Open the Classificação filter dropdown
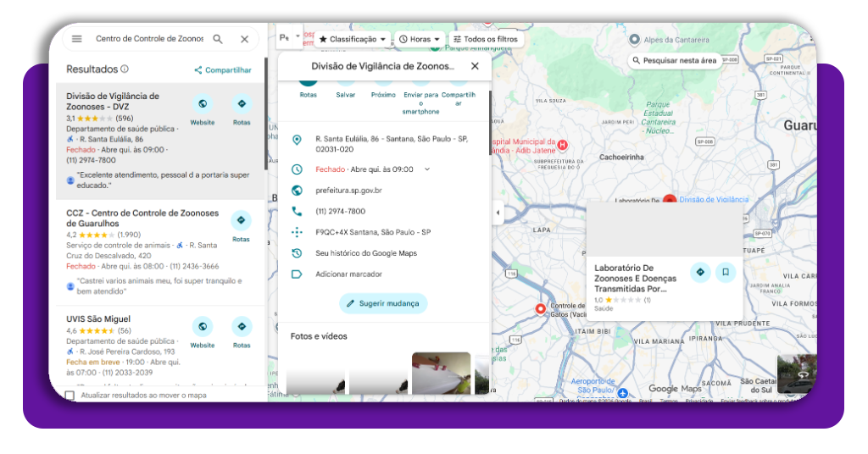Image resolution: width=868 pixels, height=454 pixels. tap(353, 39)
